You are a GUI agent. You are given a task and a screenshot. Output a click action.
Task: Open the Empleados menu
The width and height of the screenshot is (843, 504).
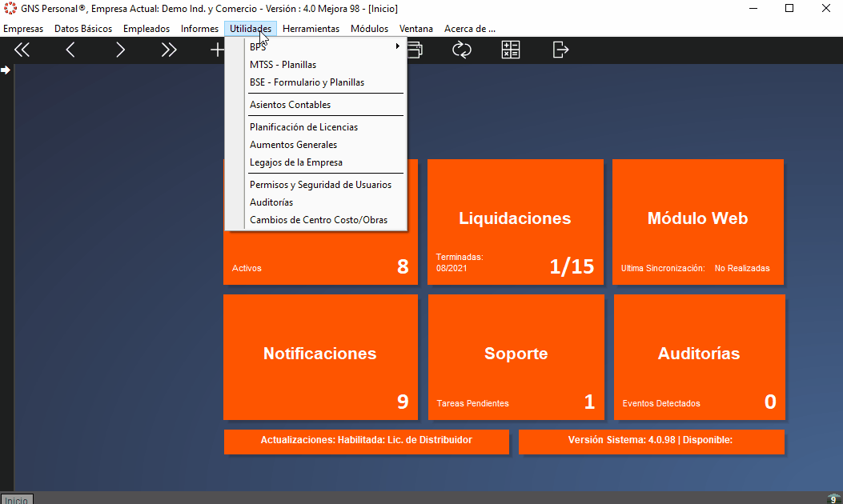[147, 29]
